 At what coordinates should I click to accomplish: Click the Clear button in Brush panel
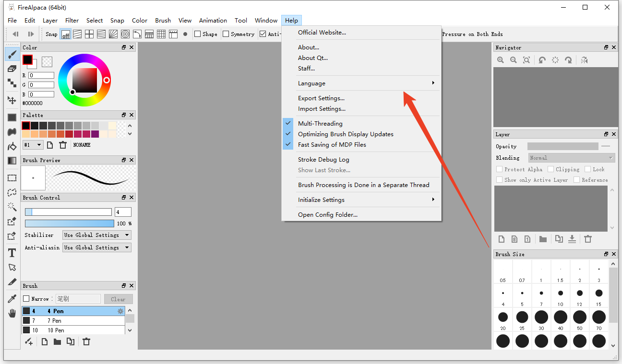coord(118,299)
